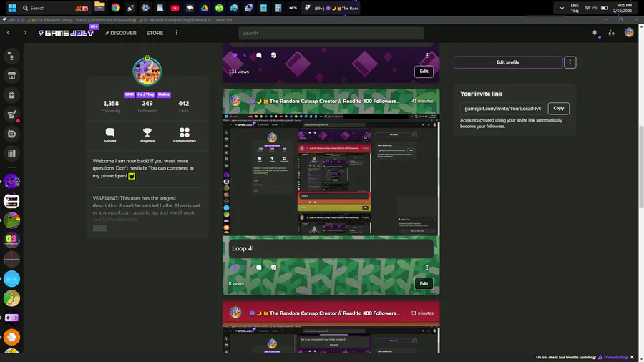Open the Game Jolt logo home link

click(66, 33)
